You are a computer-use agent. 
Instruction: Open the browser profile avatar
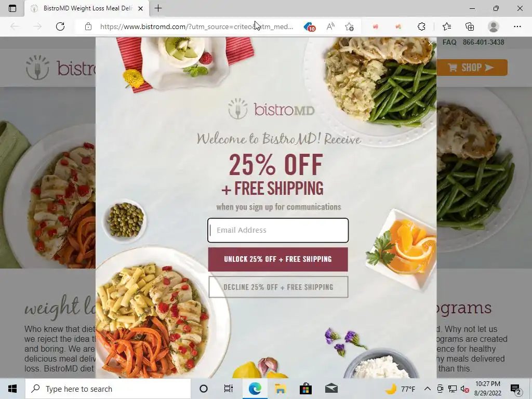click(494, 26)
